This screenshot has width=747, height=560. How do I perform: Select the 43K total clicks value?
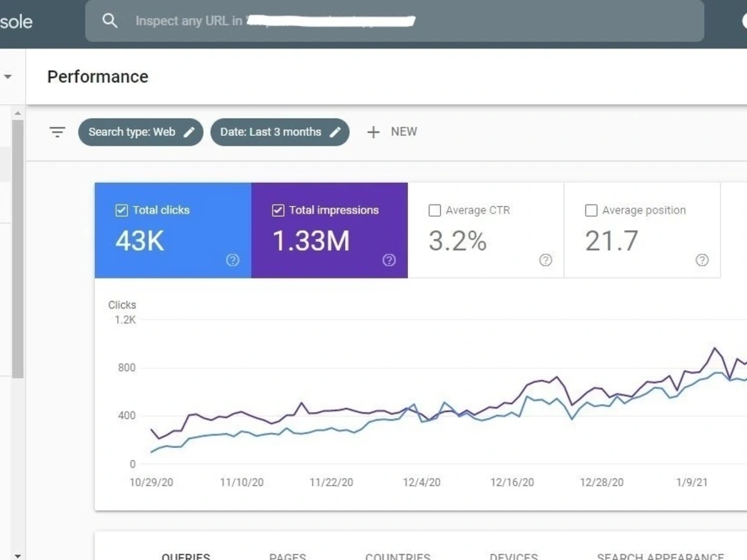(140, 240)
